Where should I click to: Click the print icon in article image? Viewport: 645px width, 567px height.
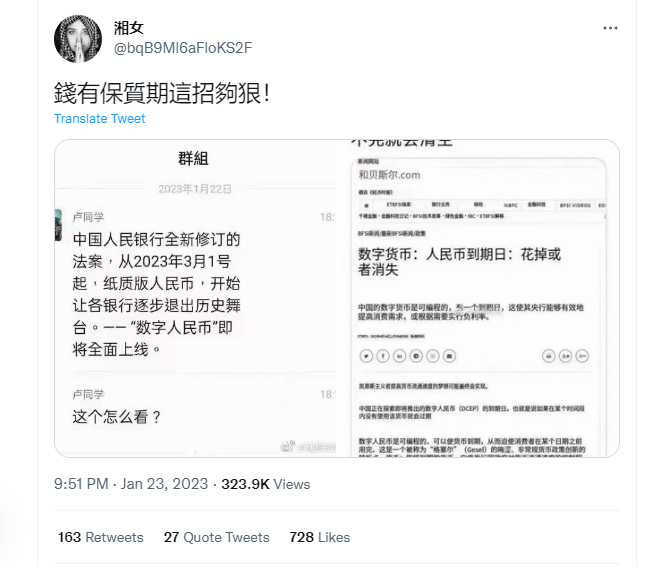(x=549, y=356)
